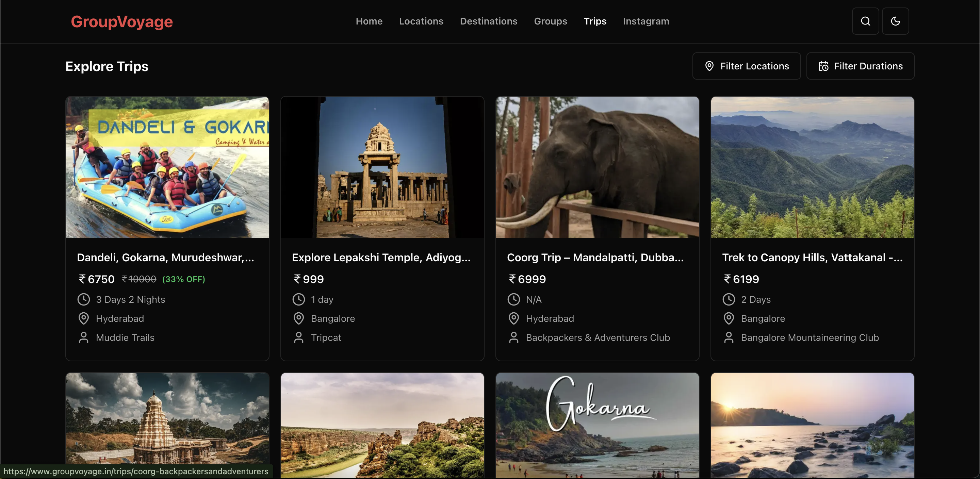Viewport: 980px width, 479px height.
Task: Click the ₹ 6999 price
Action: point(527,279)
